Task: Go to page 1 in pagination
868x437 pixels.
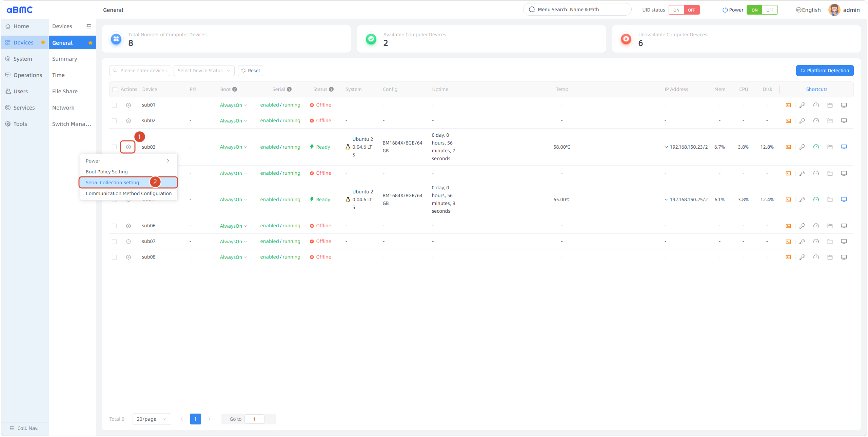Action: [195, 419]
